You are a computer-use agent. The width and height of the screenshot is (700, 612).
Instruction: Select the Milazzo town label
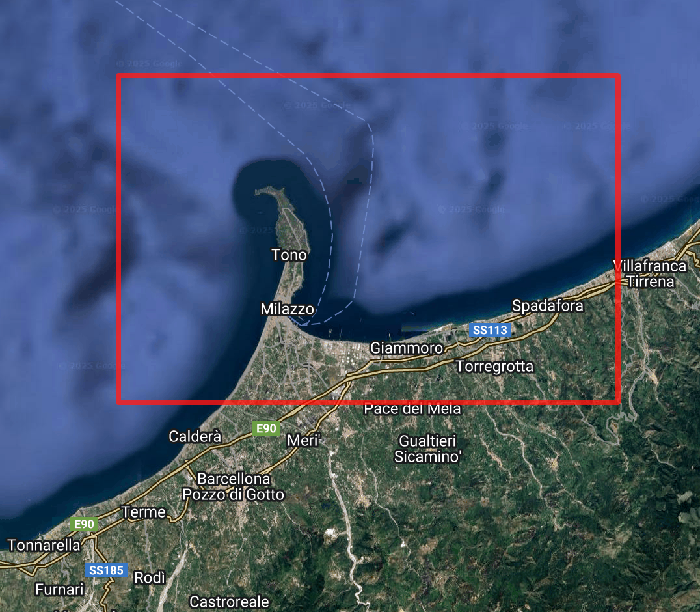click(x=287, y=309)
